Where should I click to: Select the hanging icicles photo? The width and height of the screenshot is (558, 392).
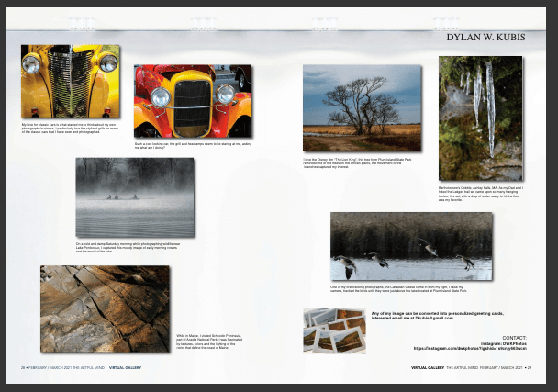(480, 119)
